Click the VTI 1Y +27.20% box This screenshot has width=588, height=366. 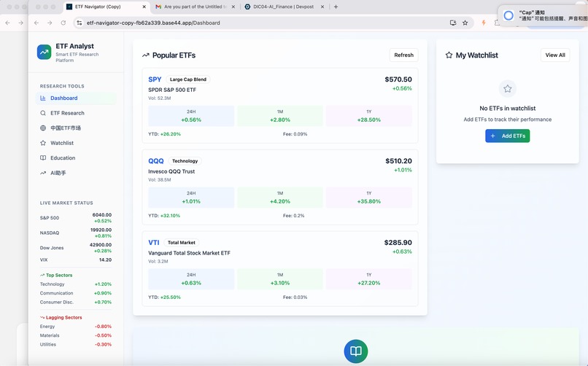369,279
